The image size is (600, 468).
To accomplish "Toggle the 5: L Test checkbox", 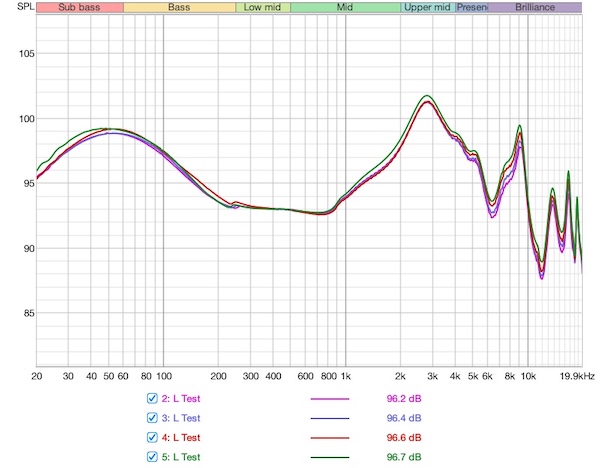I will (152, 457).
